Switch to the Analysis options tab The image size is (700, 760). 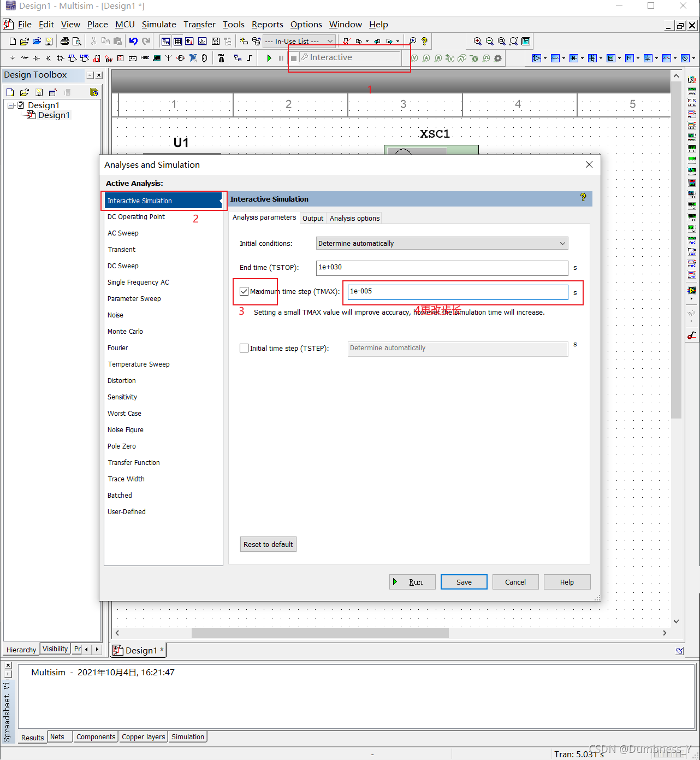pos(354,218)
